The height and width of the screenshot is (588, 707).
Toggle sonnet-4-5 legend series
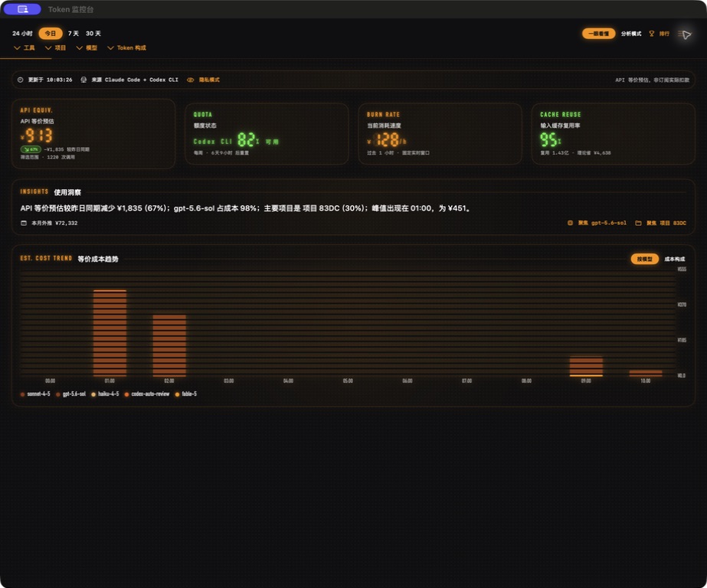pyautogui.click(x=35, y=394)
